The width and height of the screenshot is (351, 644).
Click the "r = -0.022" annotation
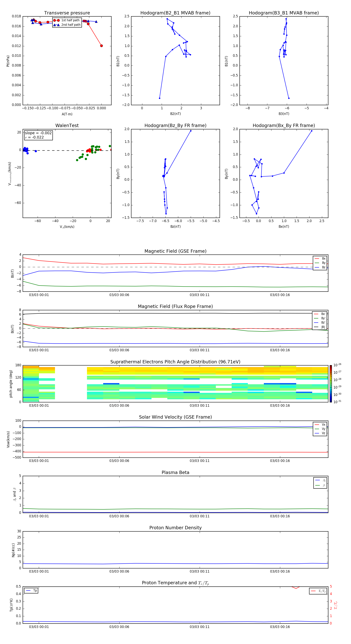click(x=35, y=137)
